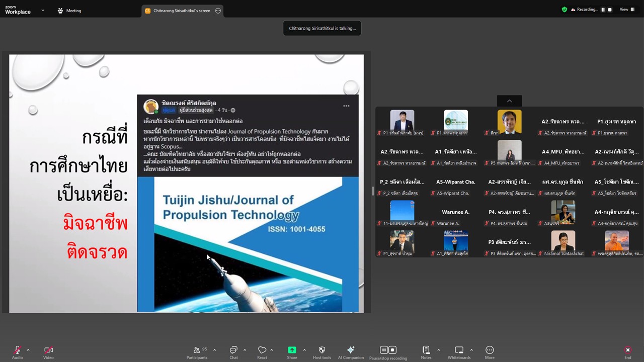
Task: Select participant tile ผศ.ดร.นุกูล ชิ้นฟัก
Action: coord(563,183)
